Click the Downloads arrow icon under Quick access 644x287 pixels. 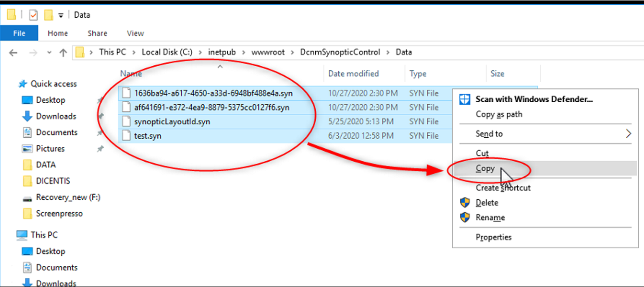(x=27, y=116)
